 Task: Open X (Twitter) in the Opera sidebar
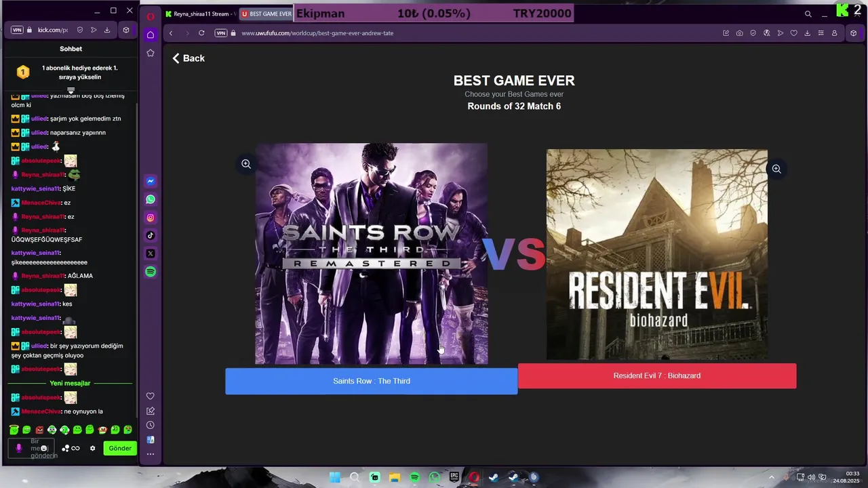click(x=151, y=253)
